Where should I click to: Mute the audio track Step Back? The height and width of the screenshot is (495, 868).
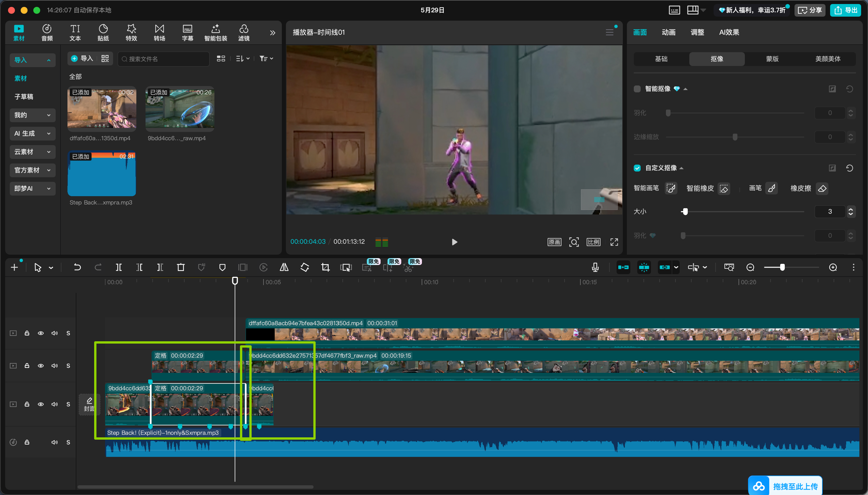click(x=55, y=442)
